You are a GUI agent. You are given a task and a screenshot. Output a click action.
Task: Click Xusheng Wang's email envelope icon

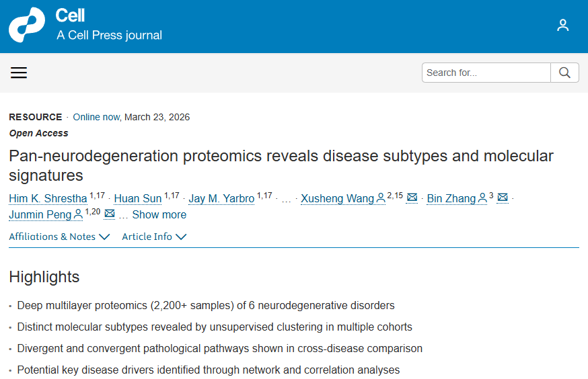(412, 198)
